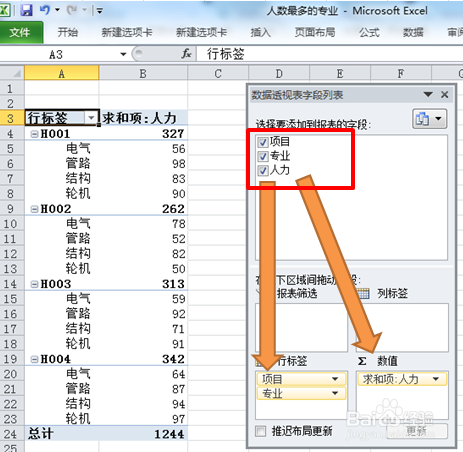Viewport: 463px width, 452px height.
Task: Select column B header
Action: pyautogui.click(x=143, y=73)
